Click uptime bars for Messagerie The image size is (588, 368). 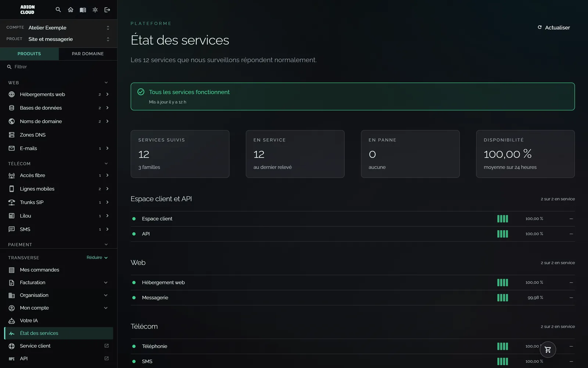coord(502,298)
